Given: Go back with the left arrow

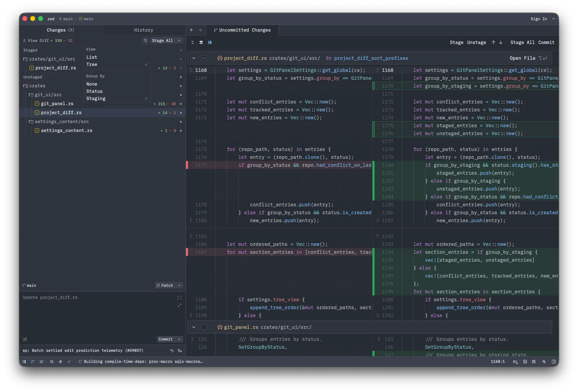Looking at the screenshot, I should coord(191,30).
